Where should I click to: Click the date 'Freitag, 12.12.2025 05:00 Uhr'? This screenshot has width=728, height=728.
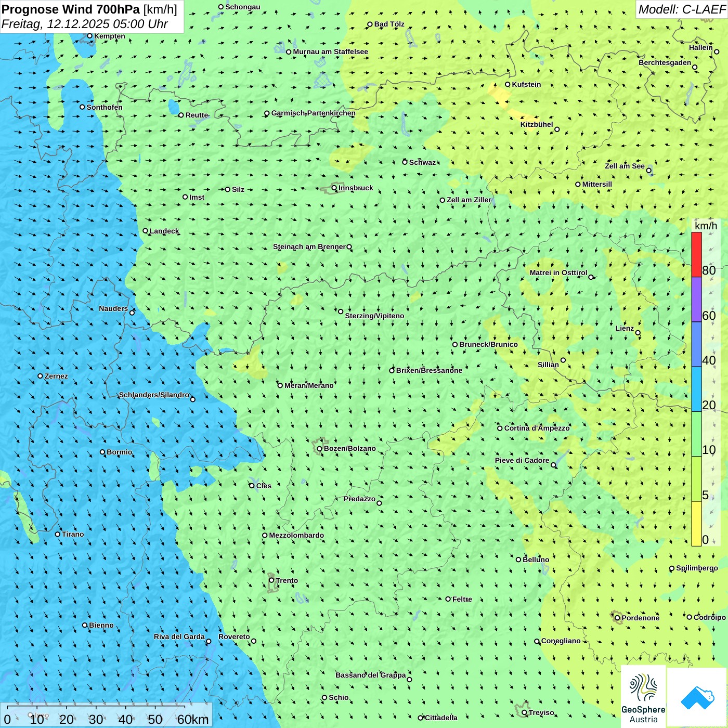[84, 24]
